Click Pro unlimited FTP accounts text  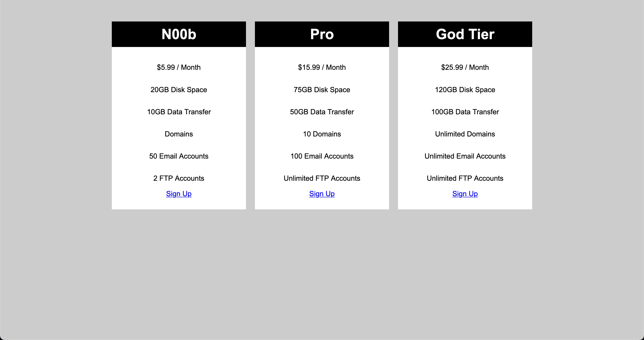click(x=322, y=178)
